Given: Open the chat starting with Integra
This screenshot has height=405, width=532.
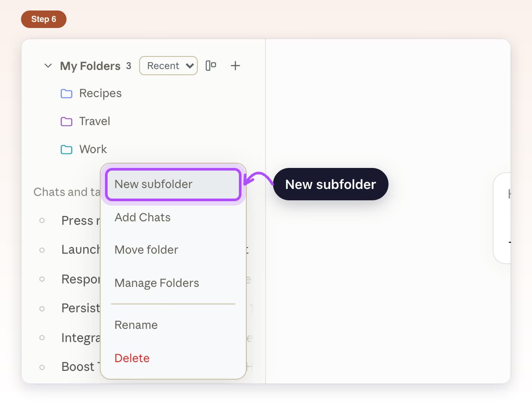Looking at the screenshot, I should (x=81, y=338).
